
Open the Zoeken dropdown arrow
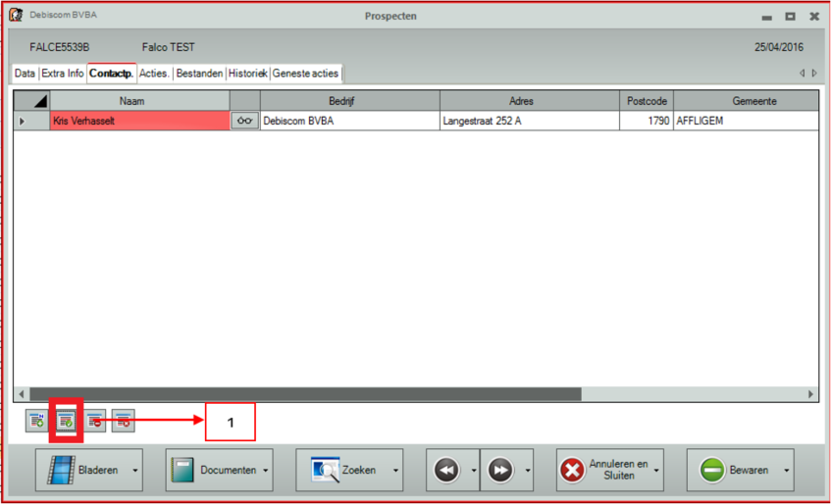(x=395, y=472)
